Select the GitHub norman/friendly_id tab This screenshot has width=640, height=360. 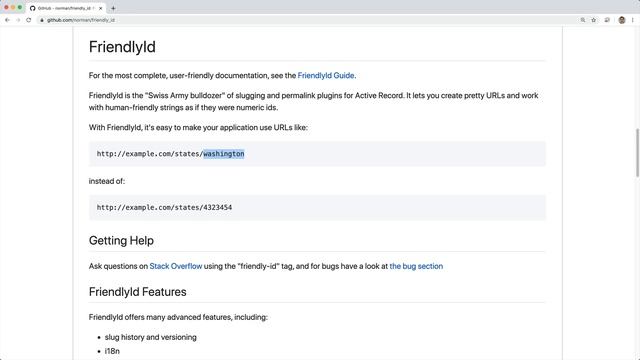coord(65,8)
